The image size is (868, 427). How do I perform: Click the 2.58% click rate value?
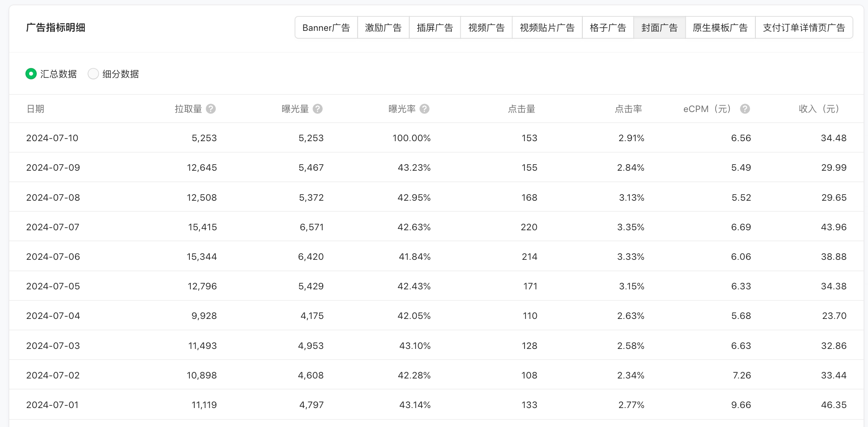(631, 346)
